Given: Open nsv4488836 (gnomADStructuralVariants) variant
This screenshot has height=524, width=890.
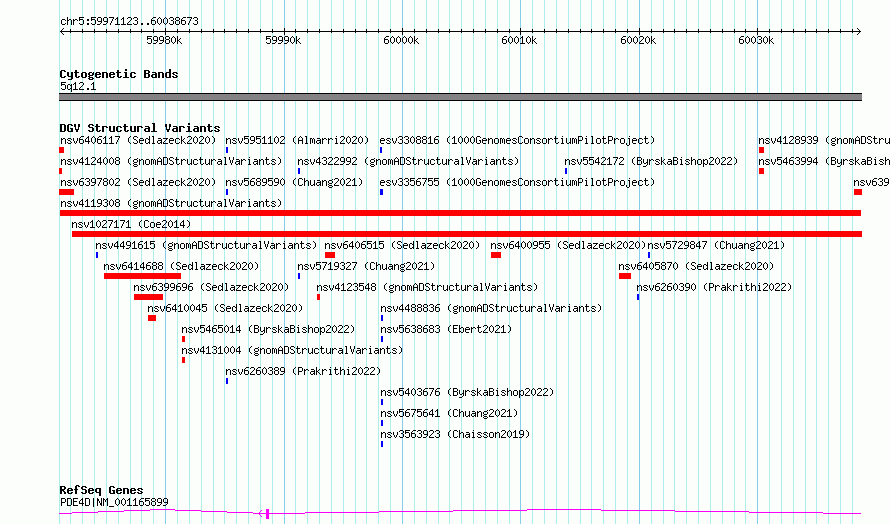Looking at the screenshot, I should click(x=491, y=308).
